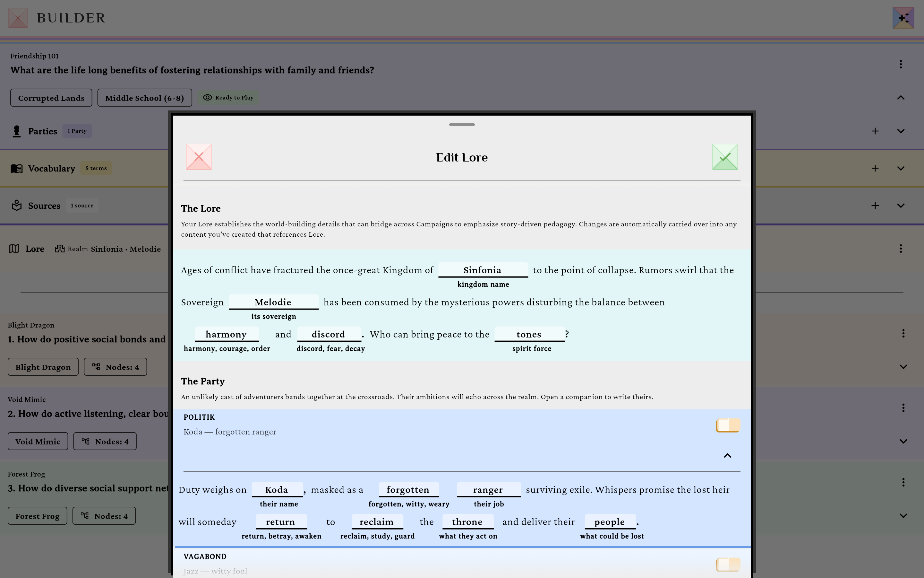The image size is (924, 578).
Task: Add a Vocabulary term with plus icon
Action: [x=875, y=168]
